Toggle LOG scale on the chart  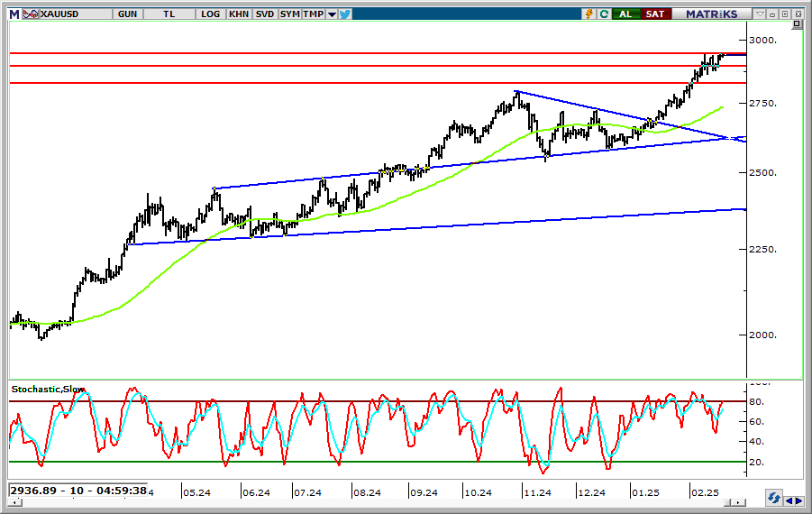pyautogui.click(x=210, y=14)
